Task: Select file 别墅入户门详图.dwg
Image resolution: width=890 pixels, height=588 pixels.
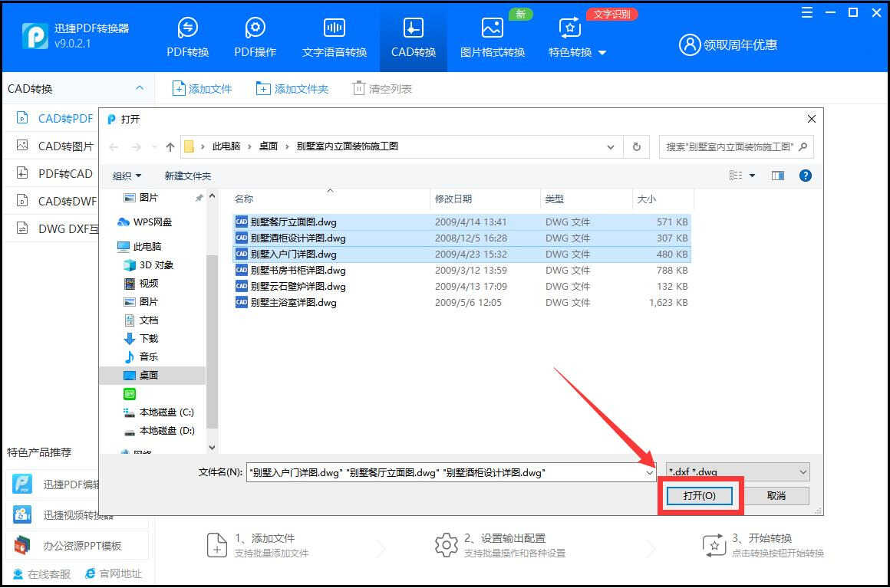Action: 461,254
